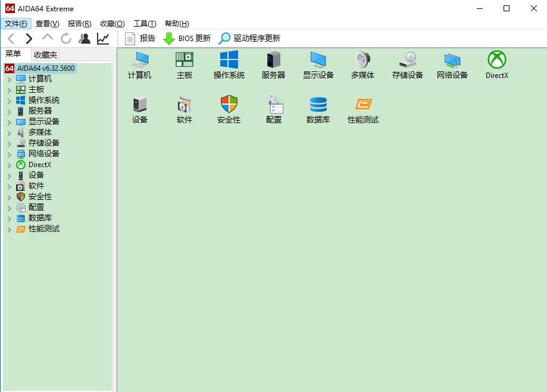Open the 性能测试 benchmark icon in main pane
This screenshot has width=547, height=392.
point(363,110)
